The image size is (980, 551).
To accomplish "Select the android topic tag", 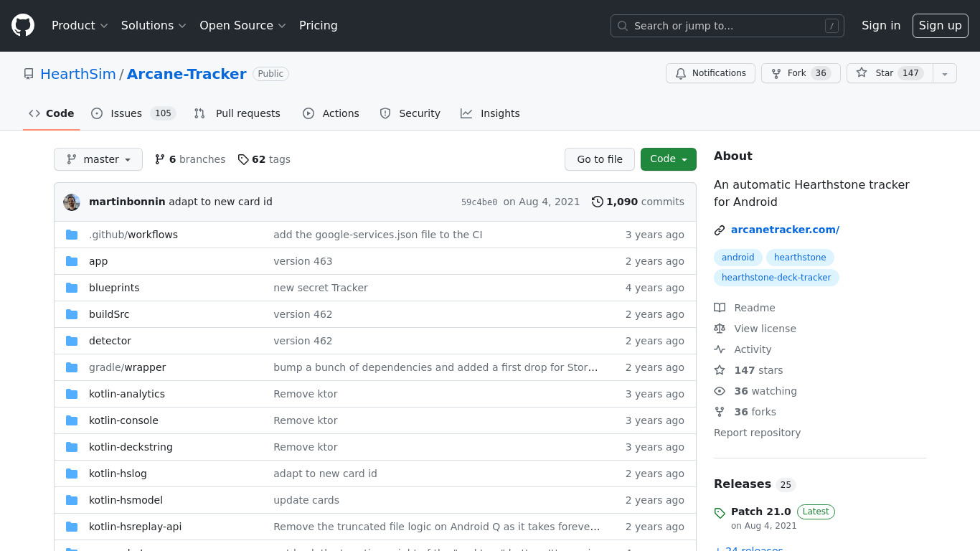I will click(738, 258).
